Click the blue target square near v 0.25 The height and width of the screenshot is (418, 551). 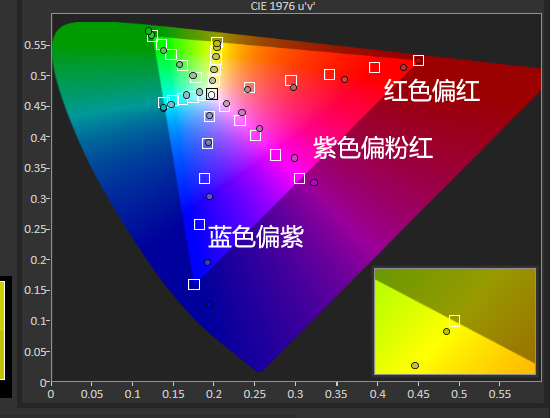(x=200, y=224)
